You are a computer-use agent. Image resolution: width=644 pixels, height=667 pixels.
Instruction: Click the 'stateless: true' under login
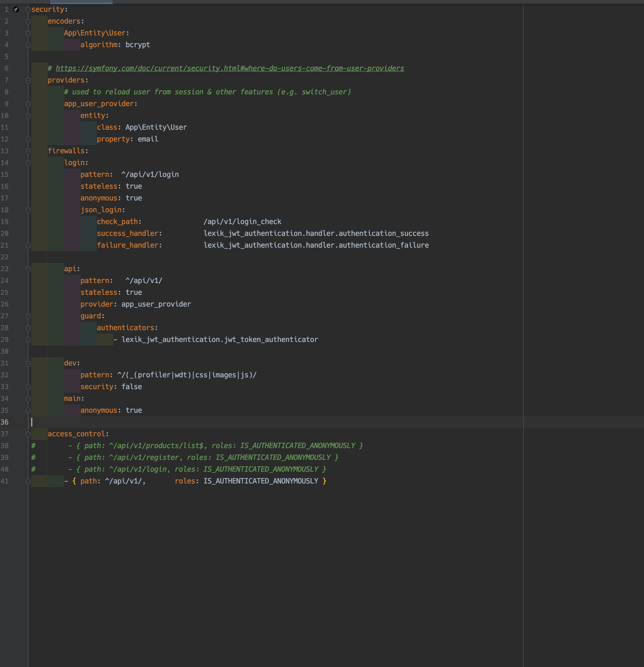[134, 186]
